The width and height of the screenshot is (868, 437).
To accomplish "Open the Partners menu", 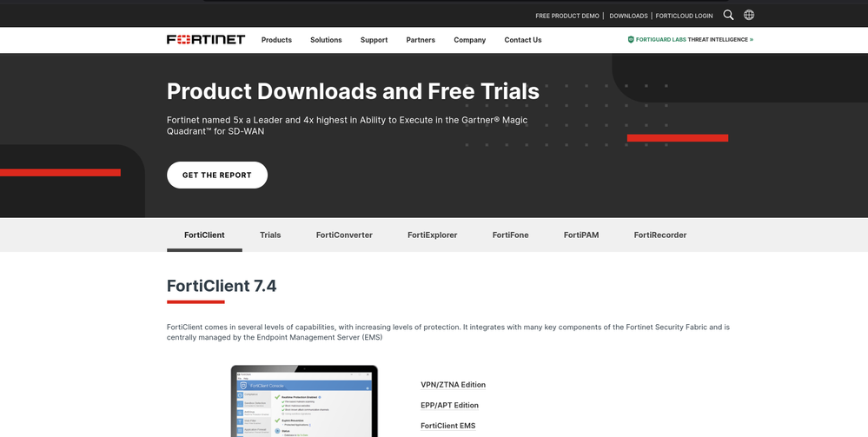I will coord(421,40).
